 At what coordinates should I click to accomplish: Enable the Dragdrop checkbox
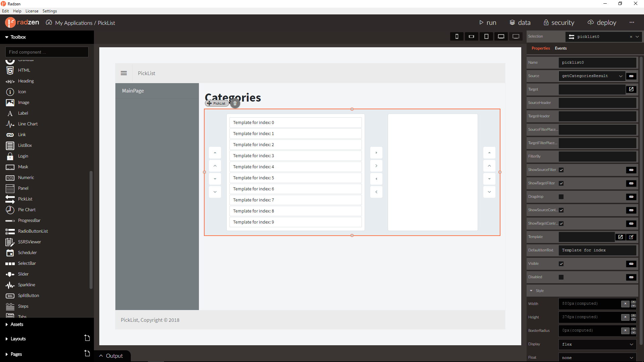561,197
